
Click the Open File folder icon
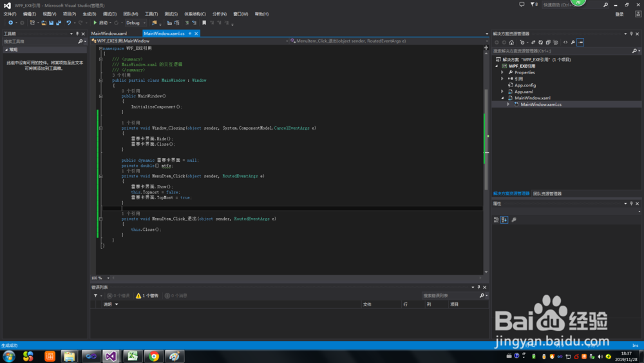(x=44, y=23)
